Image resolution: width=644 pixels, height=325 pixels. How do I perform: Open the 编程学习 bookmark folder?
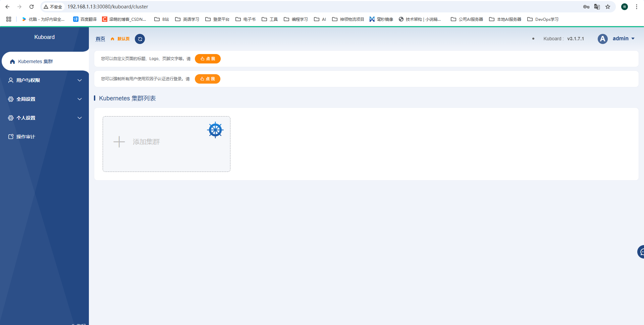click(x=296, y=19)
